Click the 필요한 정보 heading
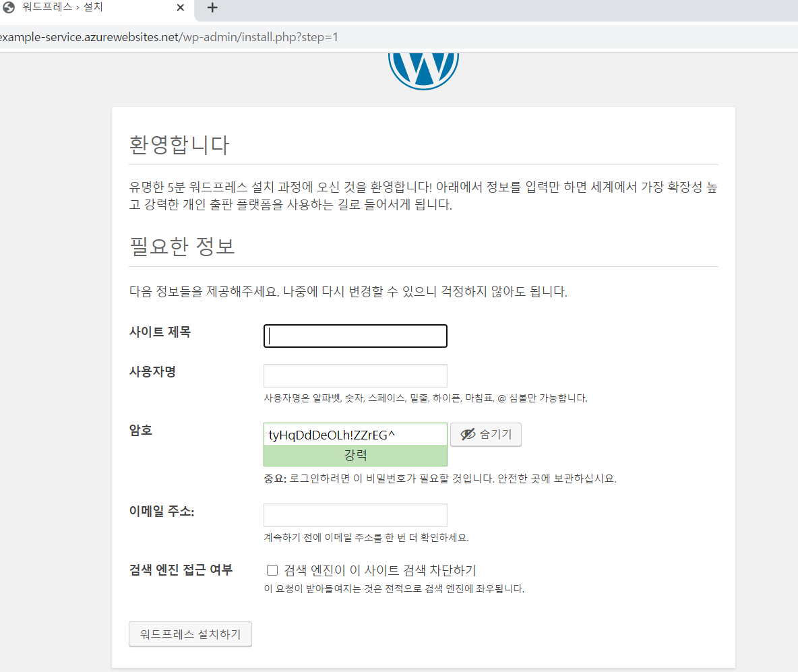The image size is (798, 672). [x=182, y=247]
